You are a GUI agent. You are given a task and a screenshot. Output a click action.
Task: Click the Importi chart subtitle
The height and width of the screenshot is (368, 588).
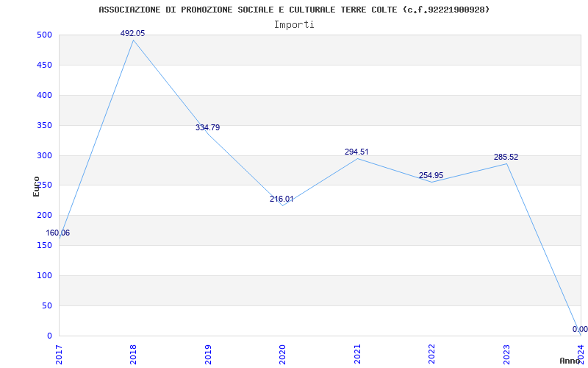pos(294,25)
